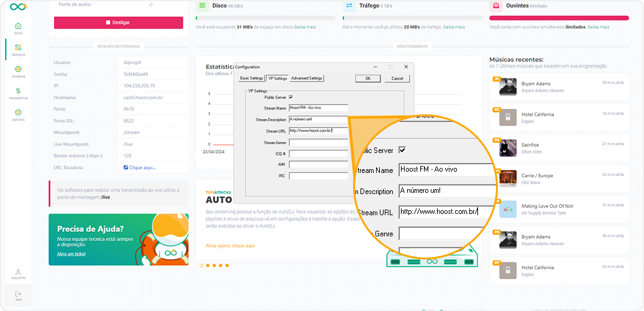
Task: Click the Ouvintes red progress bar
Action: pyautogui.click(x=559, y=18)
